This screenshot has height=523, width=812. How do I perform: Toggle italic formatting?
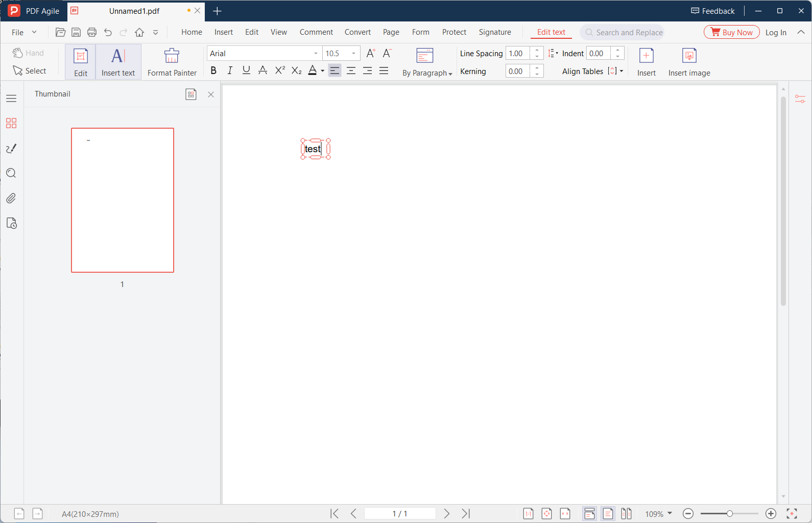(x=230, y=70)
